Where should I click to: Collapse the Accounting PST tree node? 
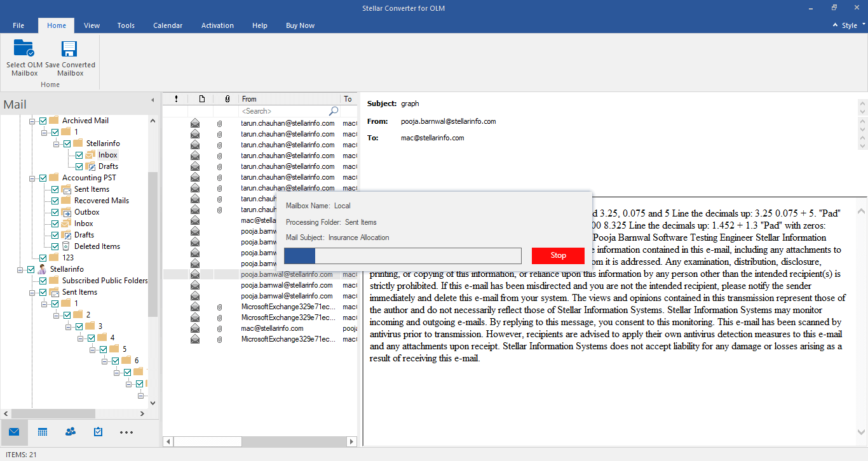(32, 178)
